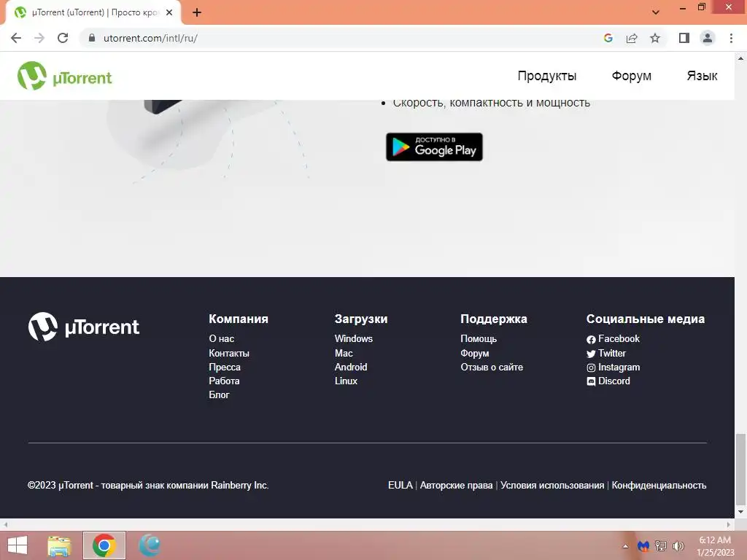
Task: Click the Google icon in the address bar
Action: pos(608,38)
